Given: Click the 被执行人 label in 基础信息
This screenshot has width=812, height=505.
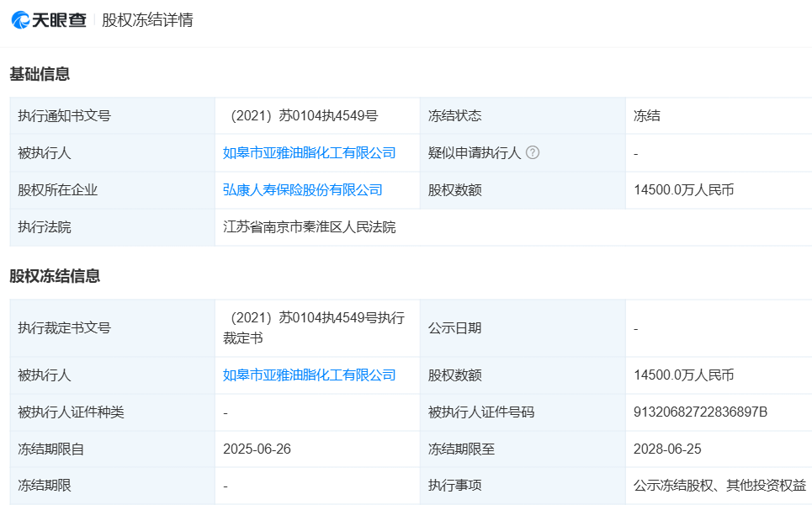Looking at the screenshot, I should (44, 153).
